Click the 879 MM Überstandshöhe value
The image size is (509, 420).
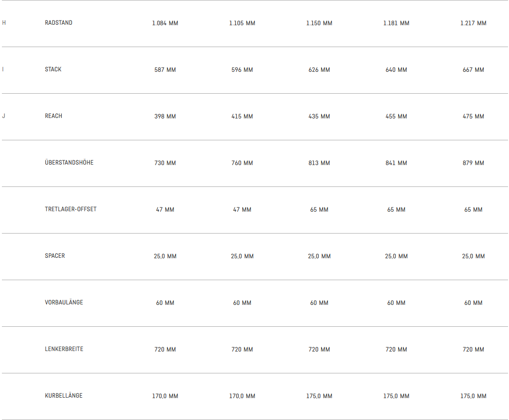tap(473, 163)
